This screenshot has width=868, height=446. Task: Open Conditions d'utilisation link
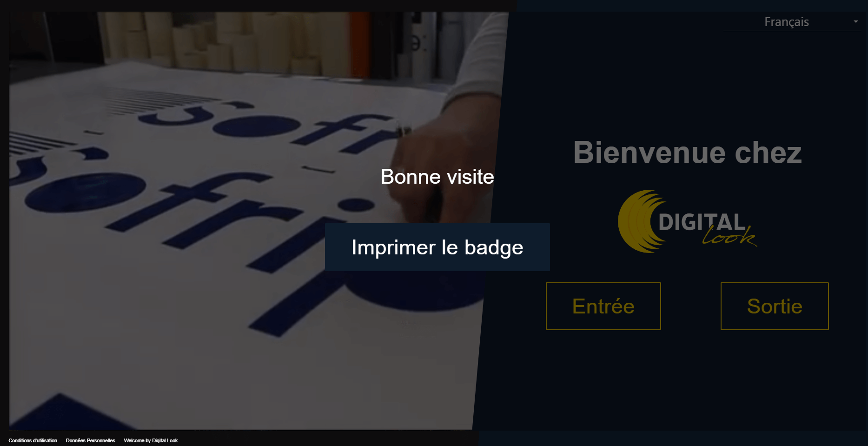(33, 440)
